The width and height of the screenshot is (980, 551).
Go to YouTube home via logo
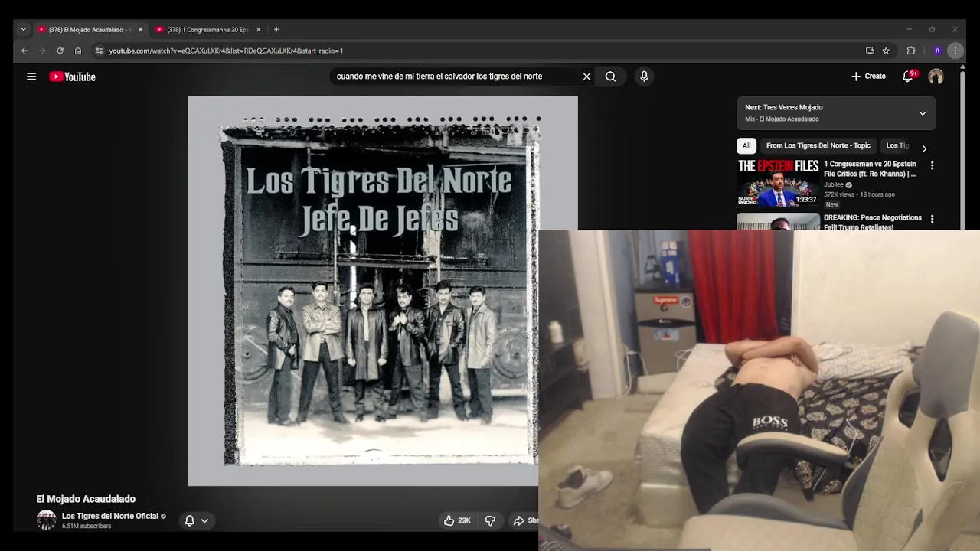pyautogui.click(x=73, y=77)
